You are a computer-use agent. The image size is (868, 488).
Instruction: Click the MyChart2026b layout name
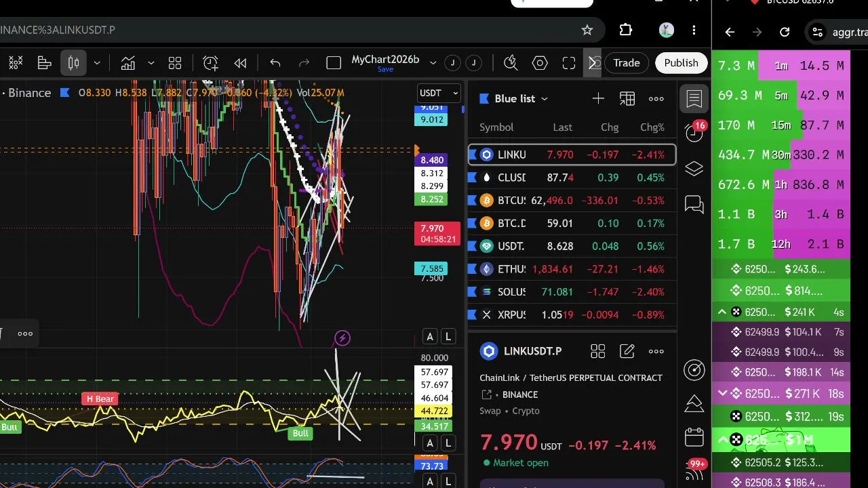click(x=385, y=60)
